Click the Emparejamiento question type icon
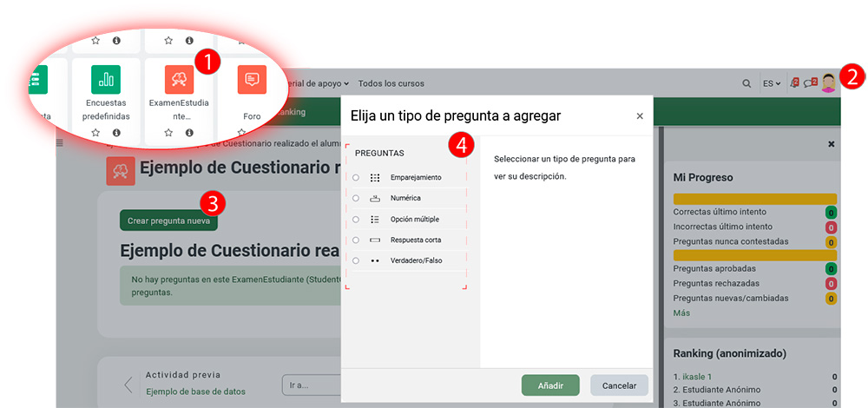The image size is (868, 408). tap(375, 178)
